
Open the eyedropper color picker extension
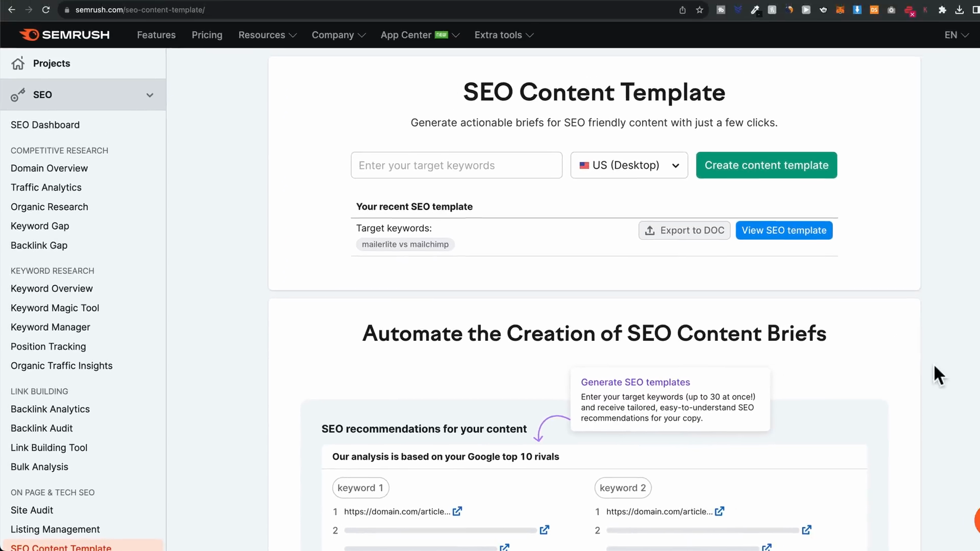(755, 10)
